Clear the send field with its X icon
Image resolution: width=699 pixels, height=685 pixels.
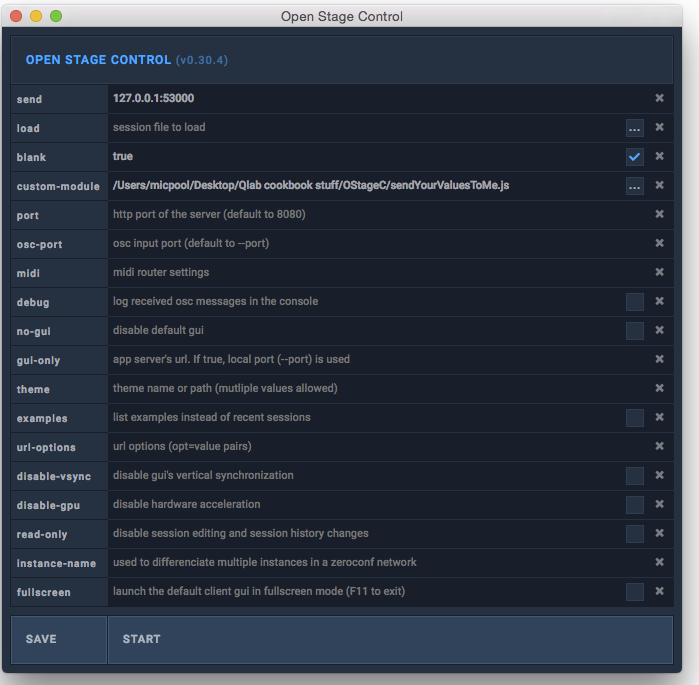click(x=659, y=98)
